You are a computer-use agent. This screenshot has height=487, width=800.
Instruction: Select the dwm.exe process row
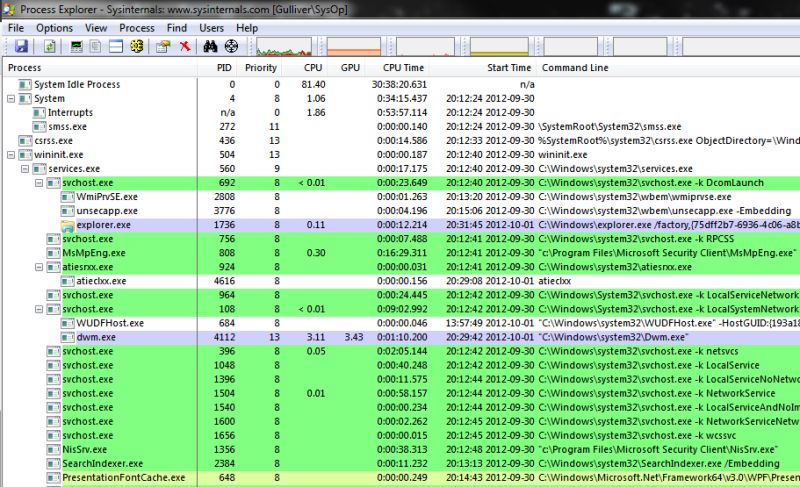402,337
